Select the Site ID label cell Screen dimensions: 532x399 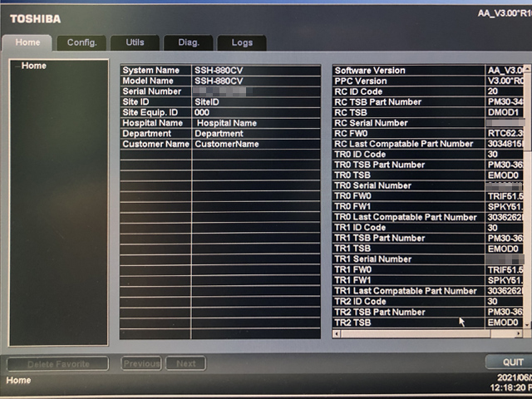[x=155, y=101]
